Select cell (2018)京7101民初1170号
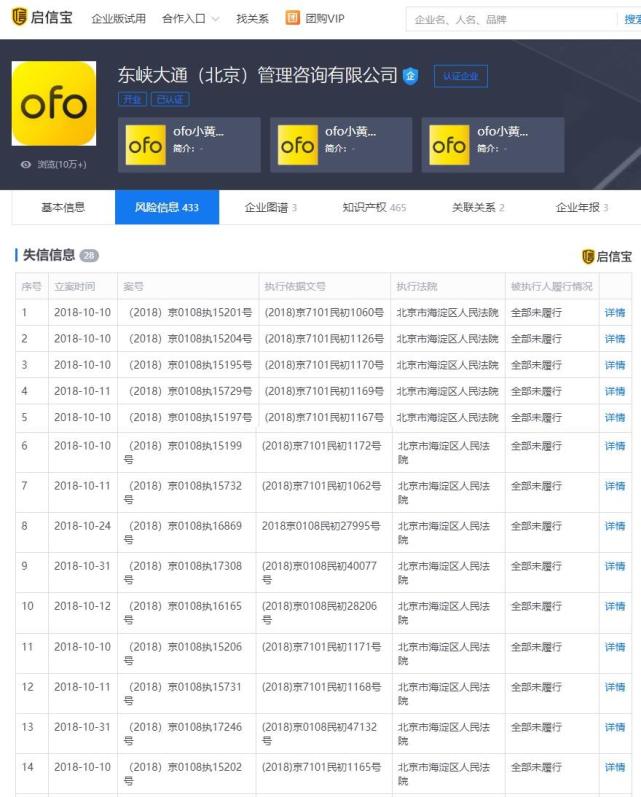 pyautogui.click(x=324, y=365)
